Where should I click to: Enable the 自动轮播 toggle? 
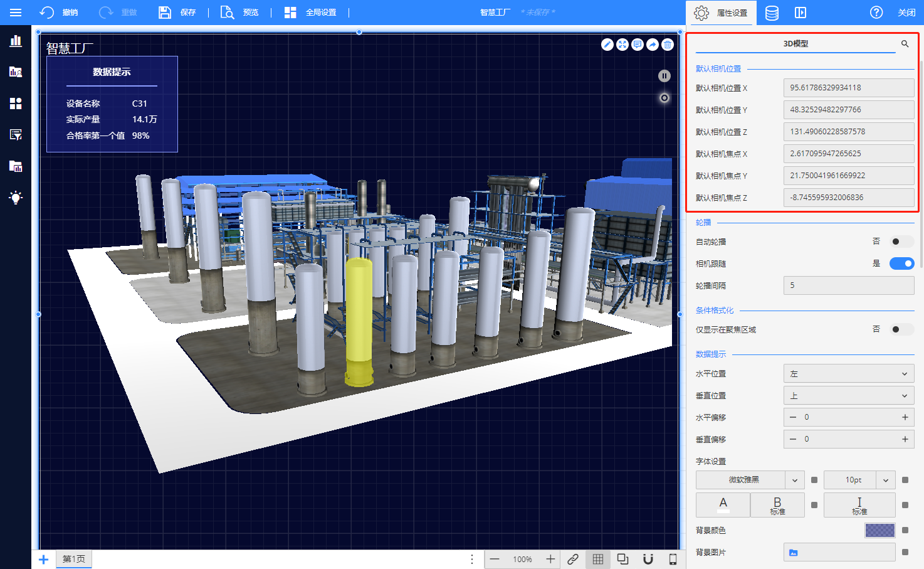901,242
